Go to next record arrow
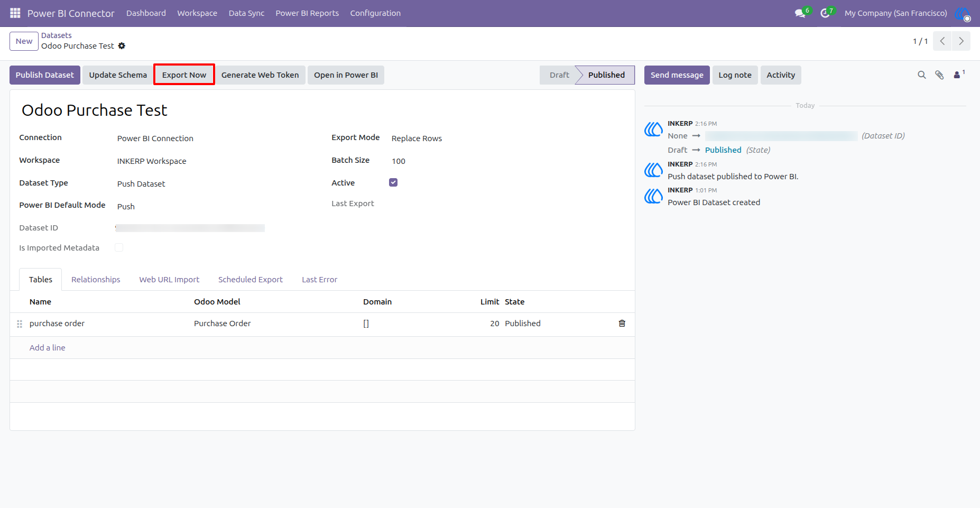980x508 pixels. tap(961, 41)
